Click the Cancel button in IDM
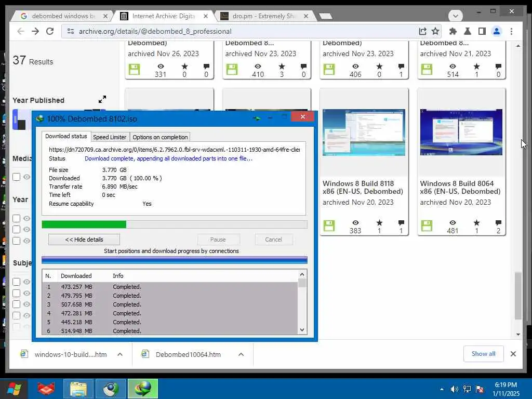This screenshot has width=532, height=399. [x=273, y=240]
